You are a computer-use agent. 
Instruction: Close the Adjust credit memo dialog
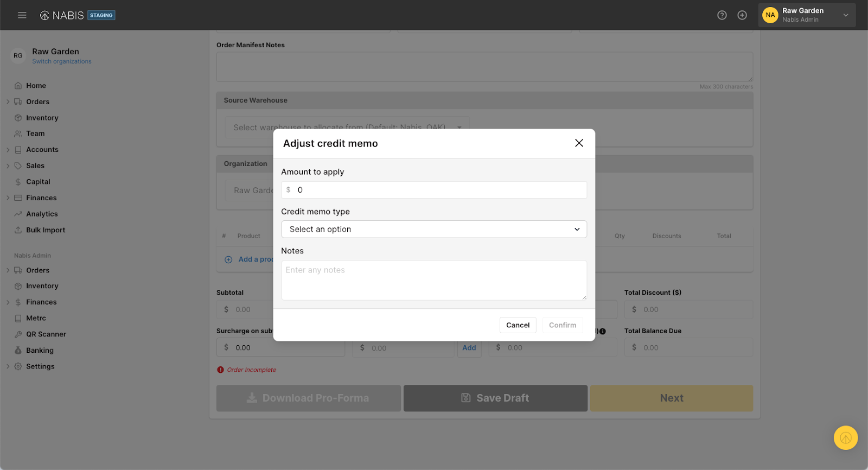pos(579,143)
